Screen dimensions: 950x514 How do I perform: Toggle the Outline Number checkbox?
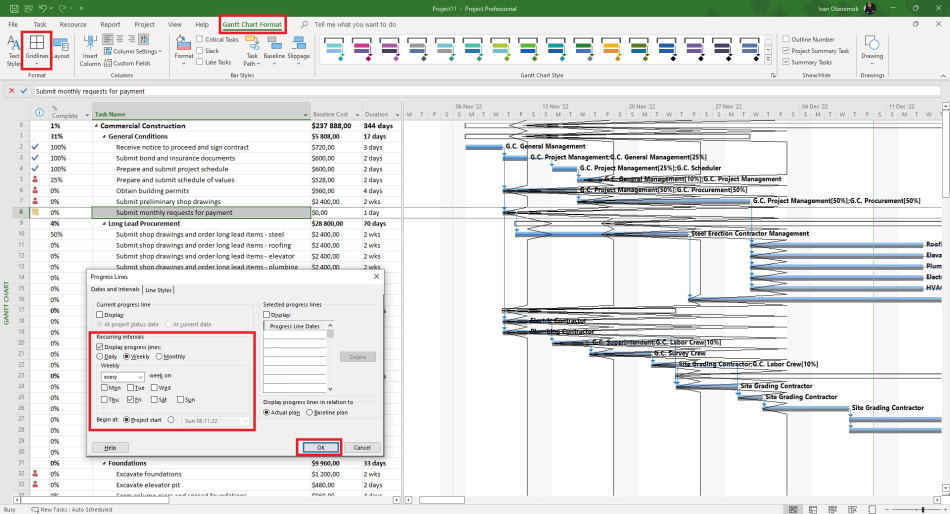786,39
